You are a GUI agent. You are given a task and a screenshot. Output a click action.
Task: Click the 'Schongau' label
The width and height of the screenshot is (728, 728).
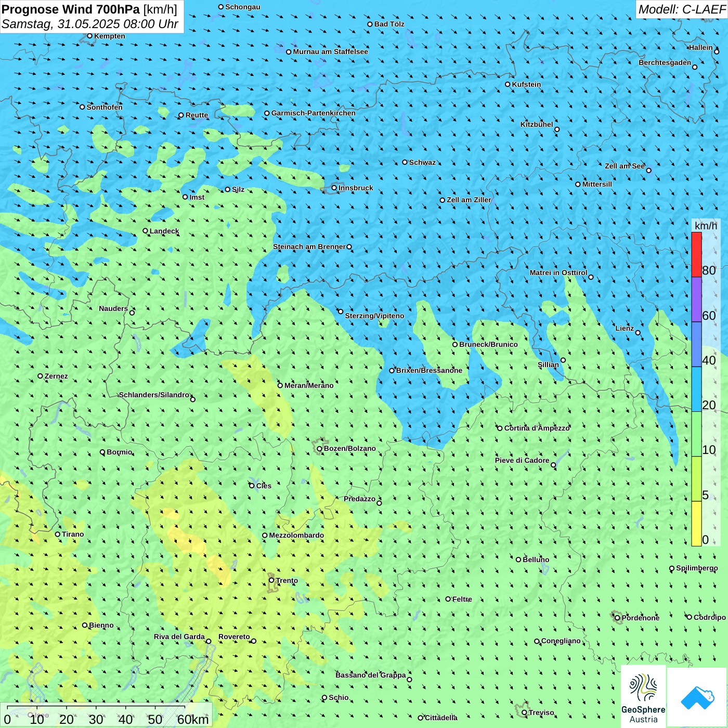click(243, 7)
